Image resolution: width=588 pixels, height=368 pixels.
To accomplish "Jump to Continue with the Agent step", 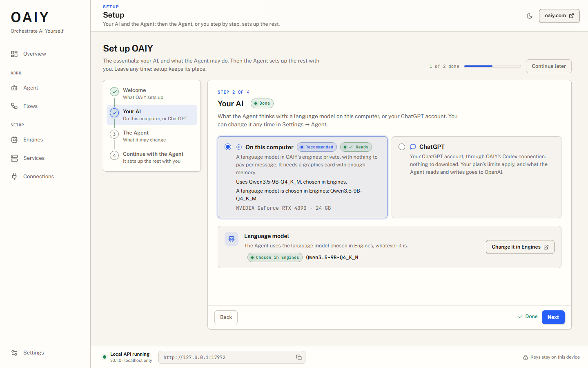I will [152, 157].
